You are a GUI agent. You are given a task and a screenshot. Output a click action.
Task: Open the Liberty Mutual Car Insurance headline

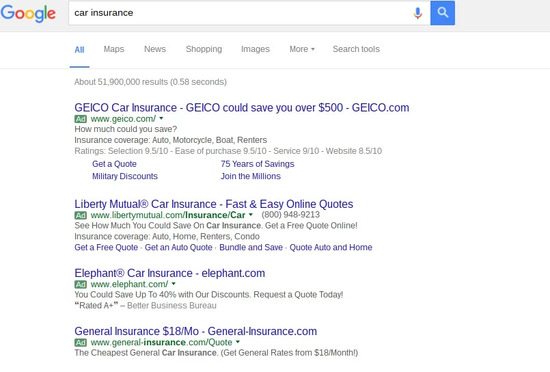214,204
